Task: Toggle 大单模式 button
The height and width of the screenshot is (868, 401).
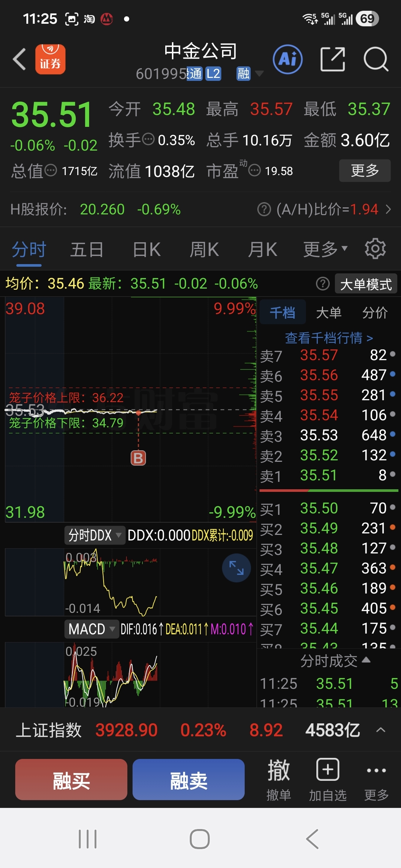Action: point(366,284)
